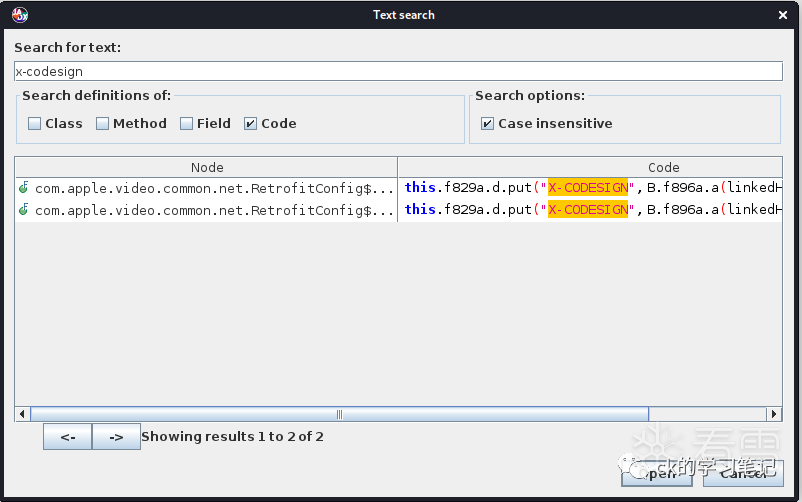The width and height of the screenshot is (802, 502).
Task: Uncheck the Code search definition checkbox
Action: [x=251, y=124]
